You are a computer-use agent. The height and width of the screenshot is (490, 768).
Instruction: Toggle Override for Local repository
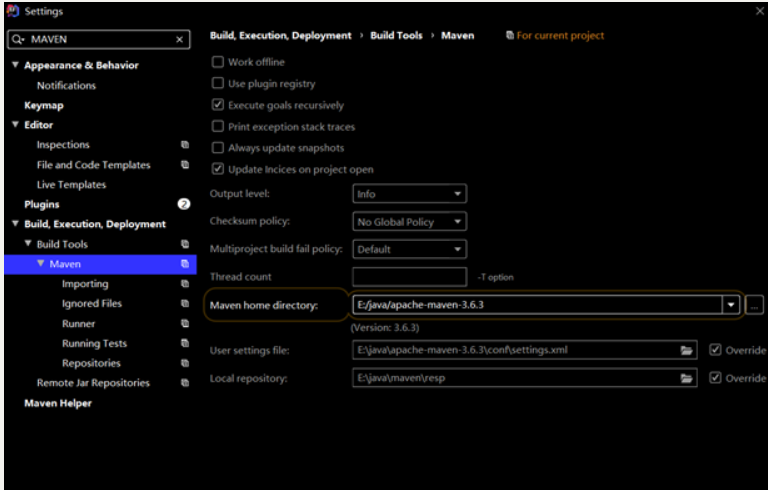pyautogui.click(x=715, y=378)
